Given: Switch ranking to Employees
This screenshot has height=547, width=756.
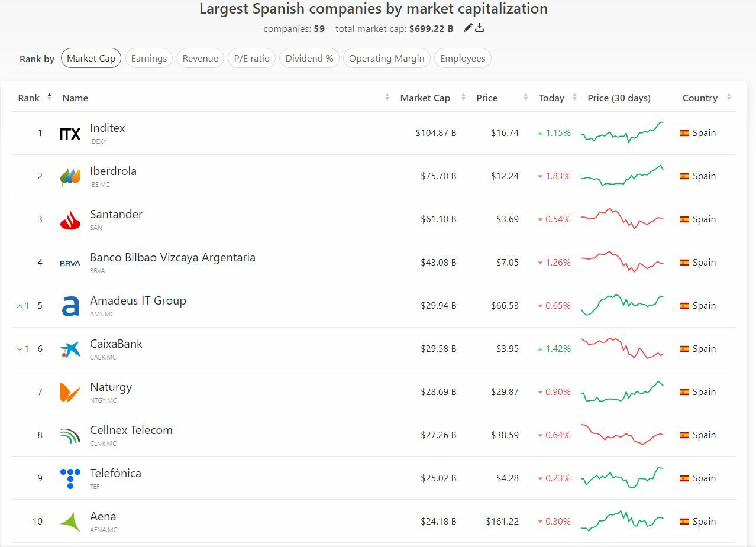Looking at the screenshot, I should click(463, 58).
